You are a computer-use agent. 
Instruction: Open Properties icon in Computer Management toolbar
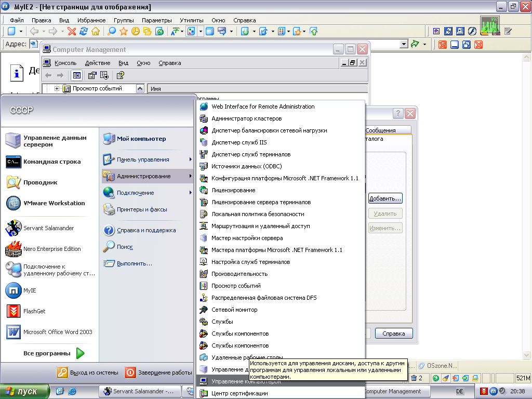pyautogui.click(x=92, y=75)
